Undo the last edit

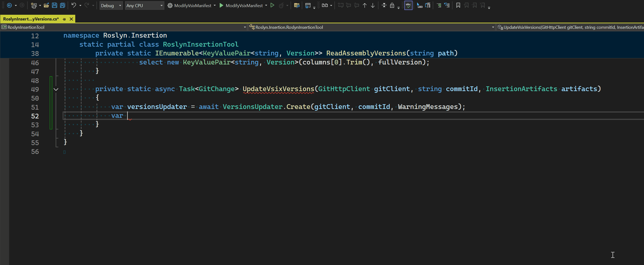74,5
